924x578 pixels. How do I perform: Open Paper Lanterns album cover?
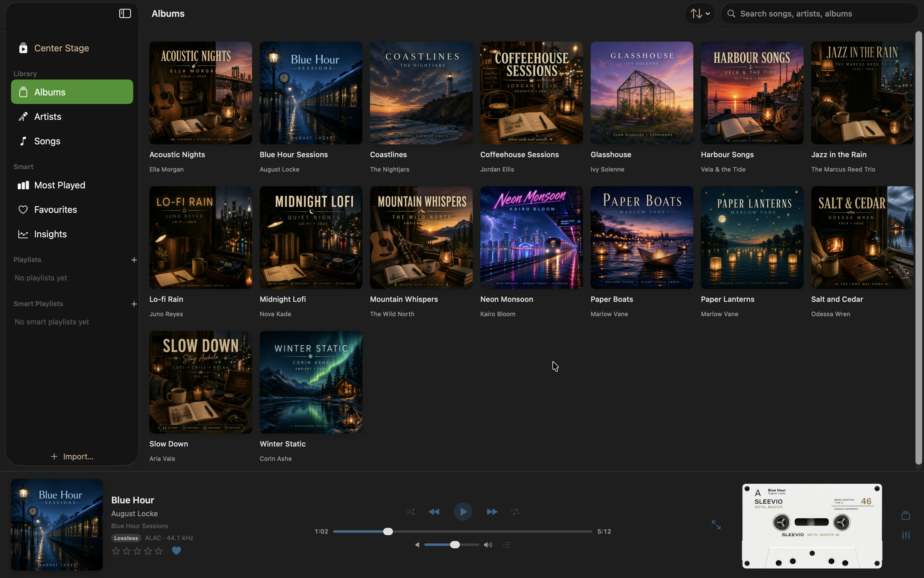[752, 237]
